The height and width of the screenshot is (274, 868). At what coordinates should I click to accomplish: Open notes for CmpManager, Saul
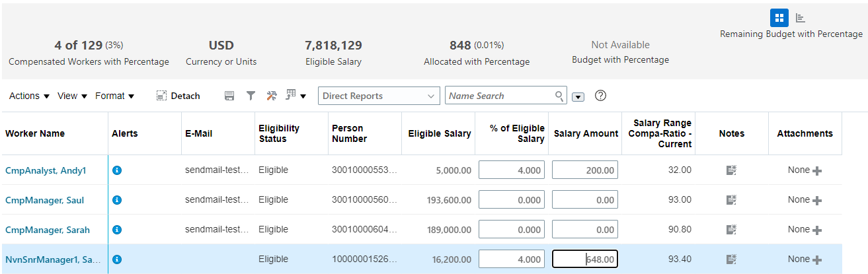pos(731,200)
